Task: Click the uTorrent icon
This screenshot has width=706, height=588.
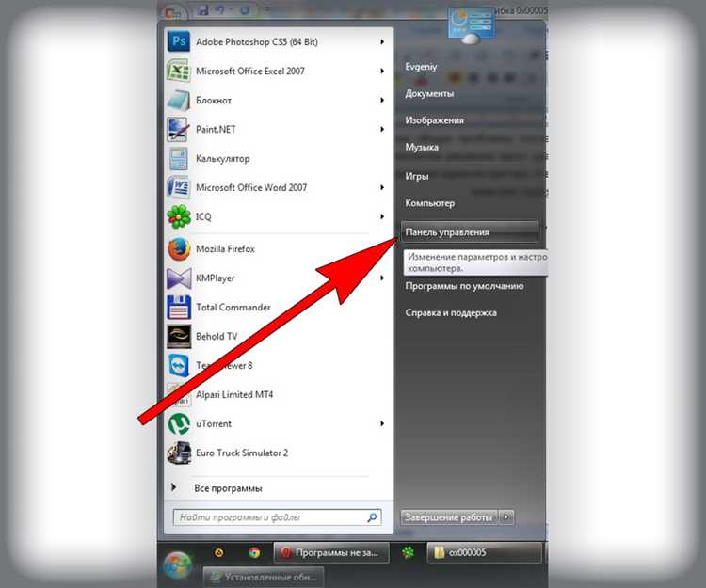Action: (179, 423)
